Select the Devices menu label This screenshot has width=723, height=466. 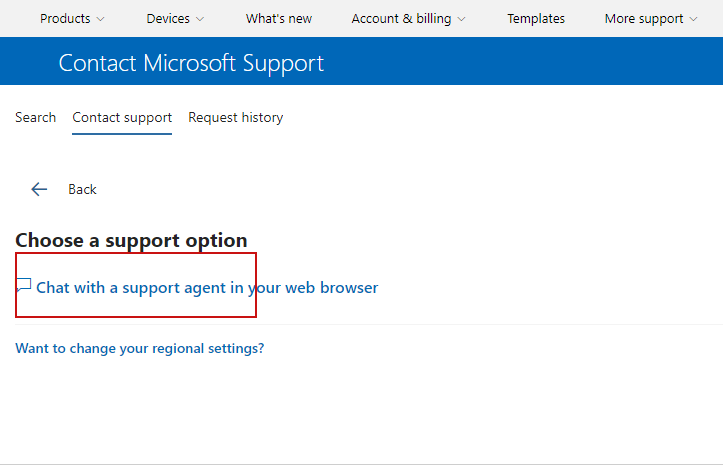(x=168, y=19)
